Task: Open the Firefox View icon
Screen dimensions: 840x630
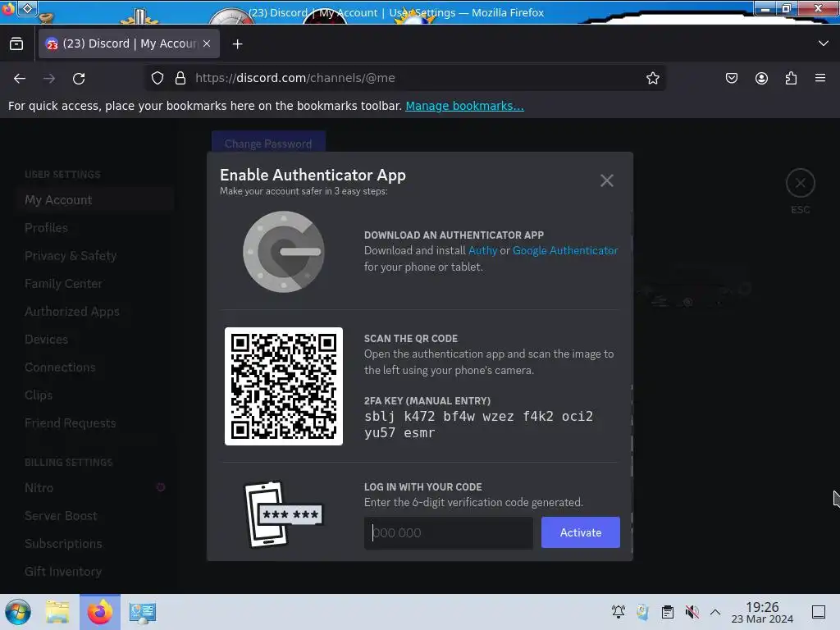Action: (x=16, y=44)
